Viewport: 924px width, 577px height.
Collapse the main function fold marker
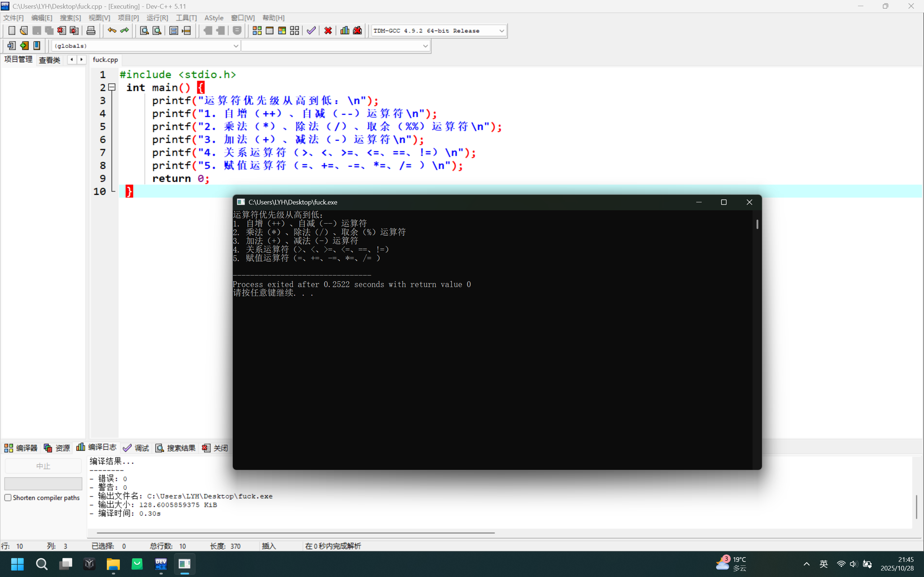(112, 87)
